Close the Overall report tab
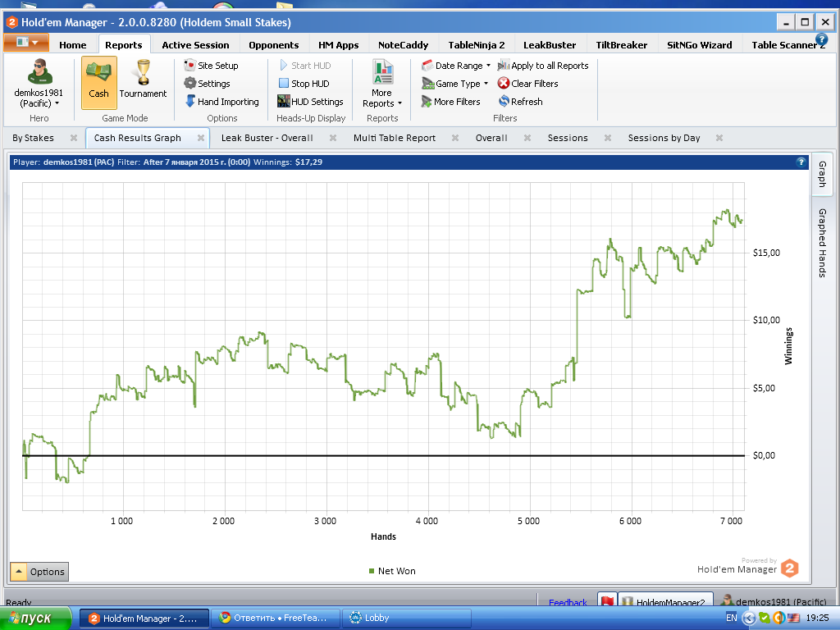840x630 pixels. click(x=527, y=138)
